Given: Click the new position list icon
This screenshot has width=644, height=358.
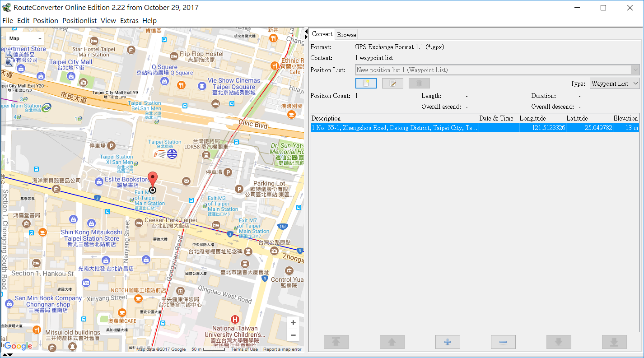Looking at the screenshot, I should coord(366,84).
